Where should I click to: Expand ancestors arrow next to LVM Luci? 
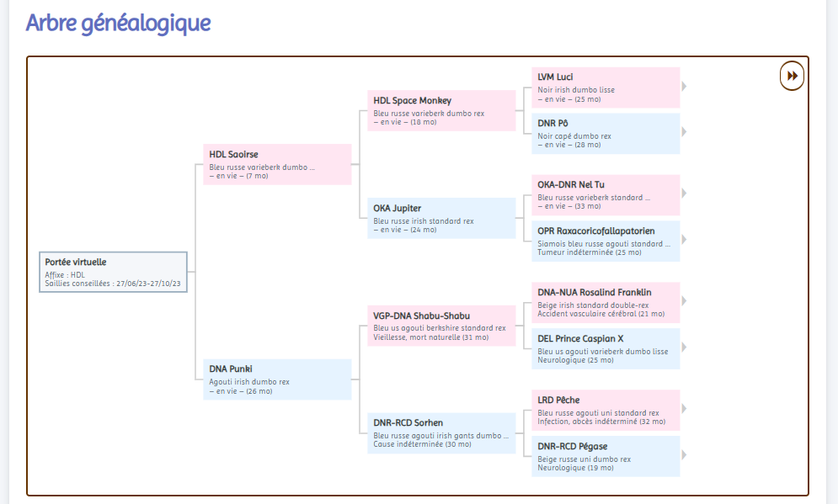click(x=684, y=87)
